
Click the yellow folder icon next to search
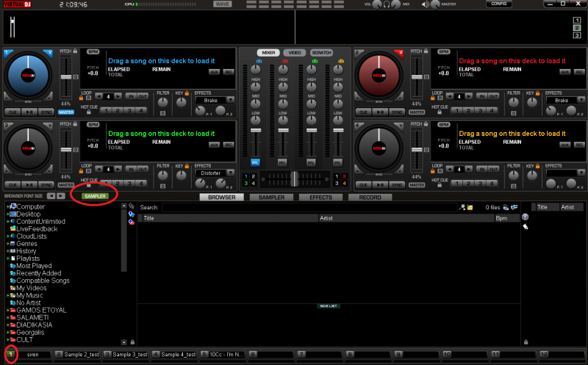coord(470,207)
